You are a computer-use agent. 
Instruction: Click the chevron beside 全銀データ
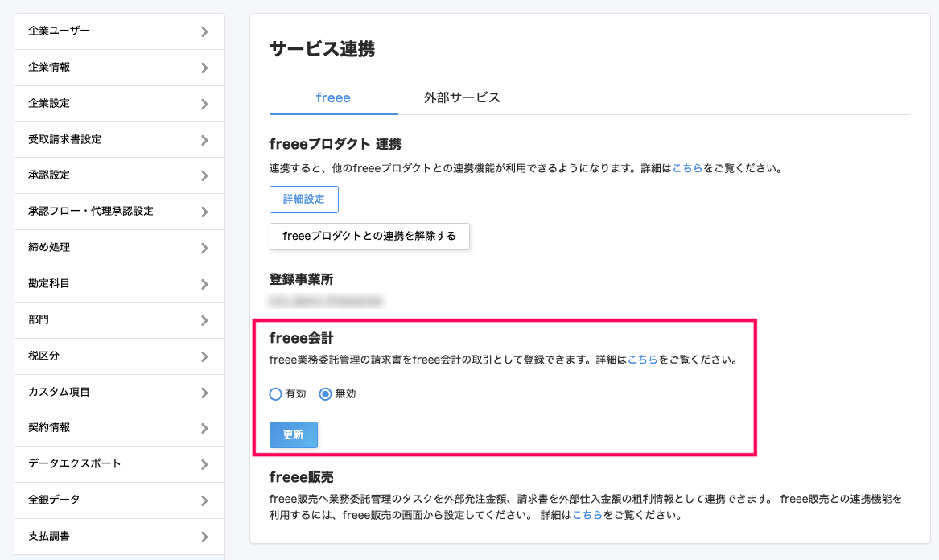pyautogui.click(x=205, y=500)
